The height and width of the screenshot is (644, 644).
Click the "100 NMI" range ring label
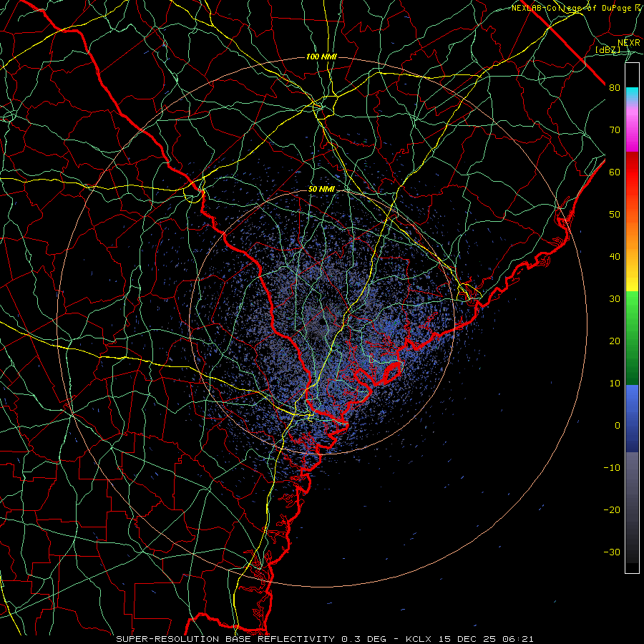[321, 57]
